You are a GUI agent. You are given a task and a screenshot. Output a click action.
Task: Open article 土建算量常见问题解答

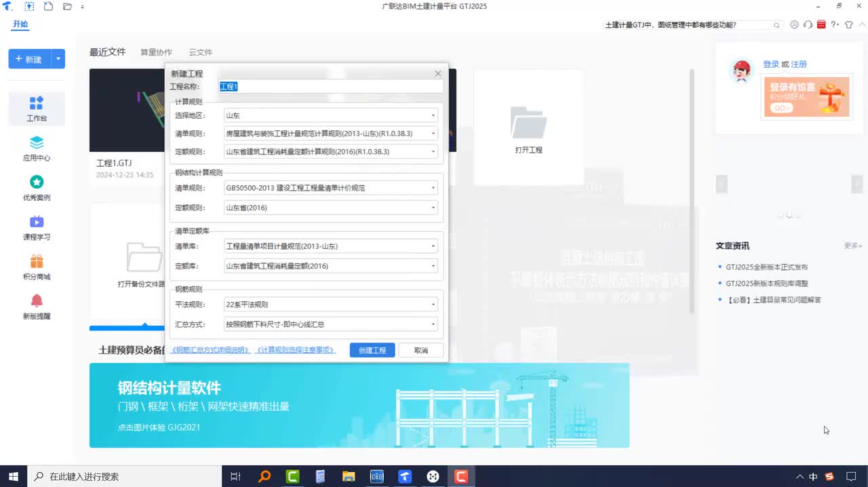[773, 300]
